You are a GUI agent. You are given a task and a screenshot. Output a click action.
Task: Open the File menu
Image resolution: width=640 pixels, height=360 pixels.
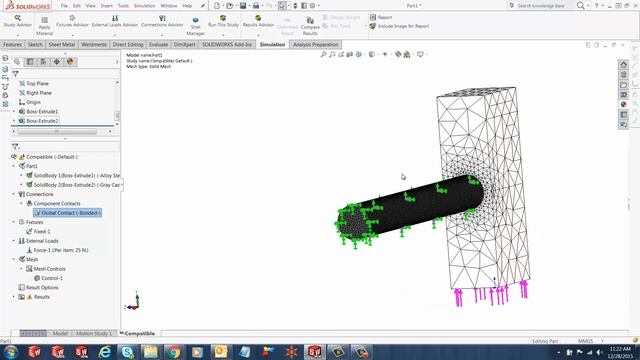click(x=64, y=6)
